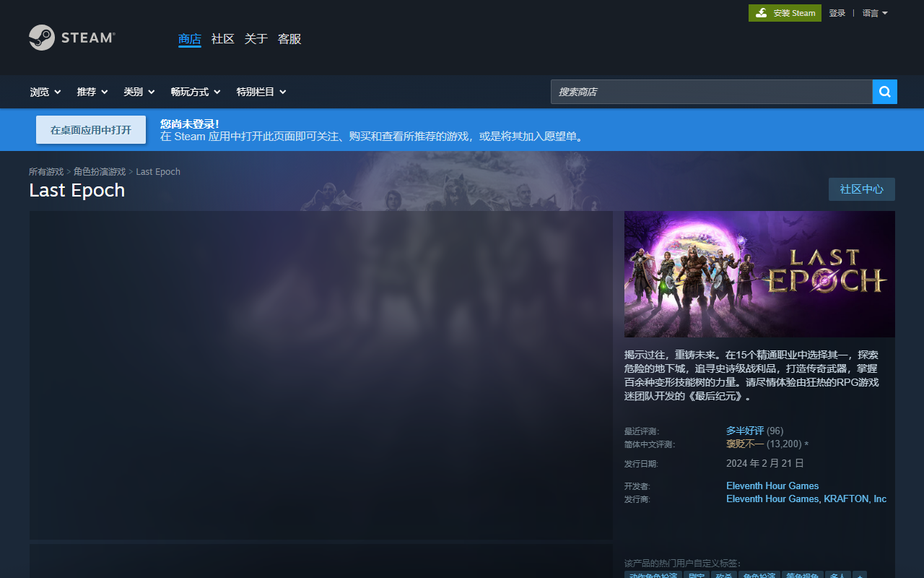Viewport: 924px width, 578px height.
Task: Click the Last Epoch page title
Action: (77, 190)
